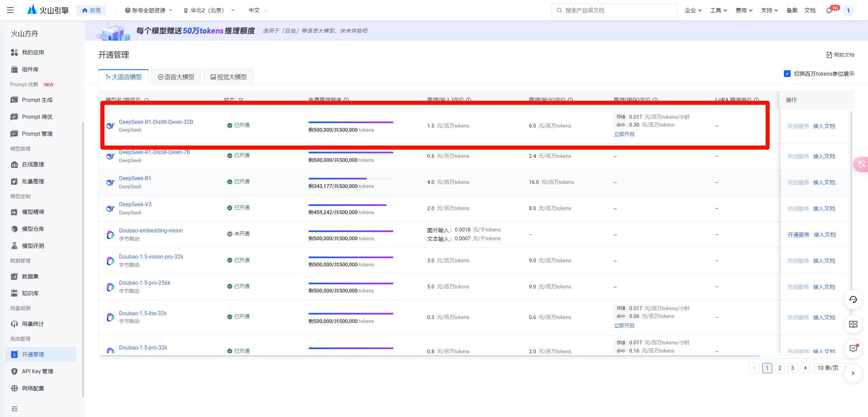Filter the 状态 column

coord(241,100)
